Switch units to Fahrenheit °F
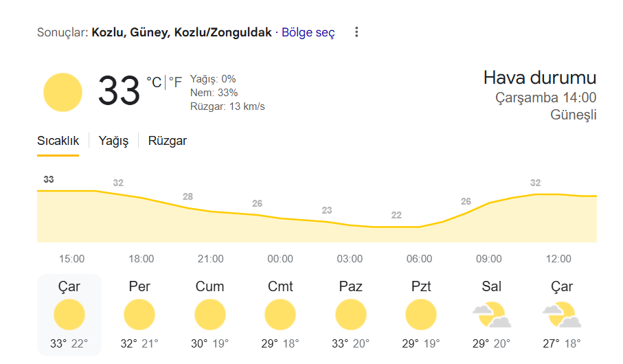This screenshot has height=364, width=623. click(175, 82)
